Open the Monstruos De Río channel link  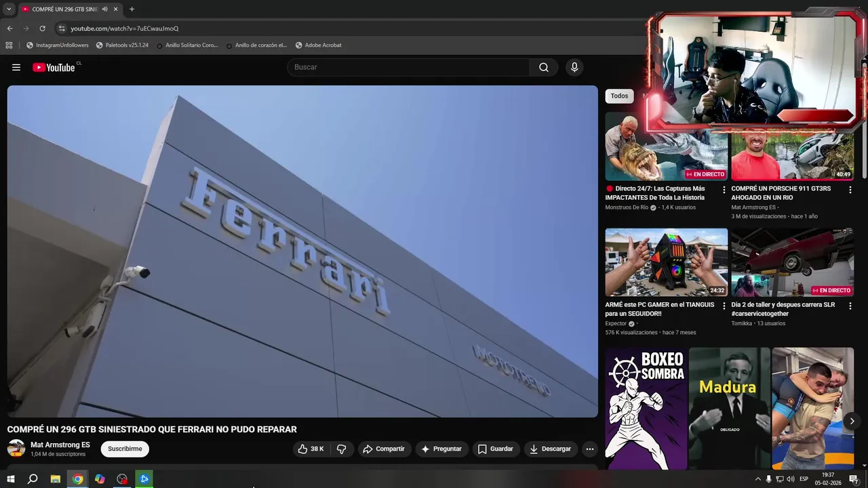tap(627, 207)
